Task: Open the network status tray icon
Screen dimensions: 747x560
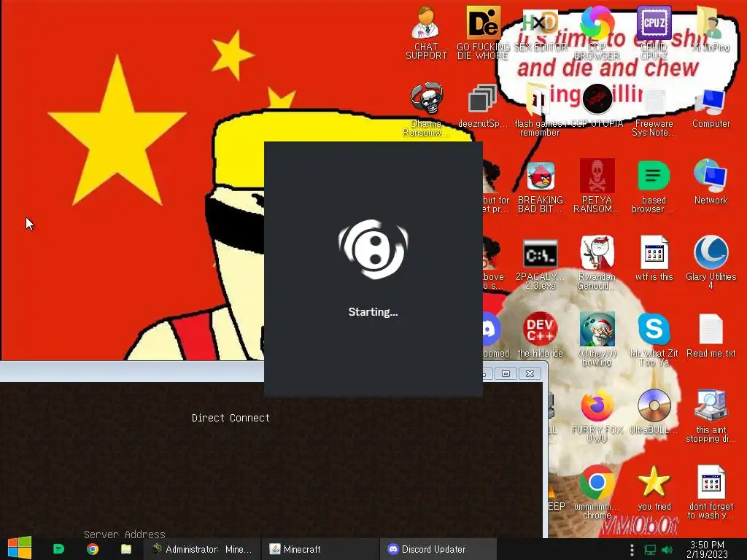Action: pyautogui.click(x=650, y=550)
